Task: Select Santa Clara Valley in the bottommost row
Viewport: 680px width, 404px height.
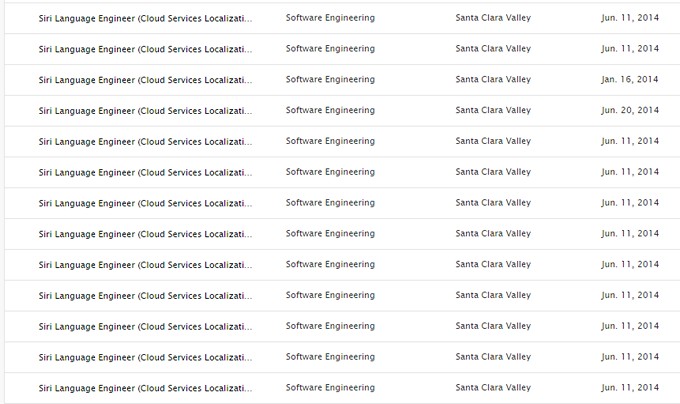Action: pyautogui.click(x=493, y=388)
